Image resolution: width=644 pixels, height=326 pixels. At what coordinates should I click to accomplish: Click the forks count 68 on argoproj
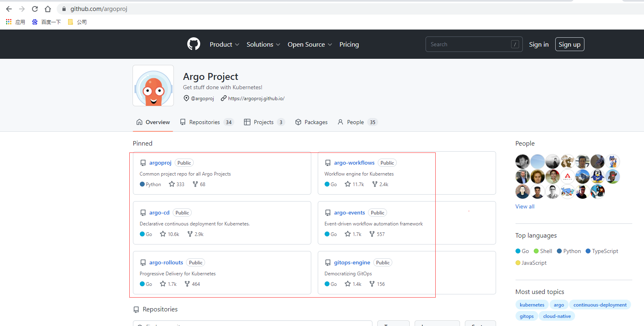click(x=199, y=184)
